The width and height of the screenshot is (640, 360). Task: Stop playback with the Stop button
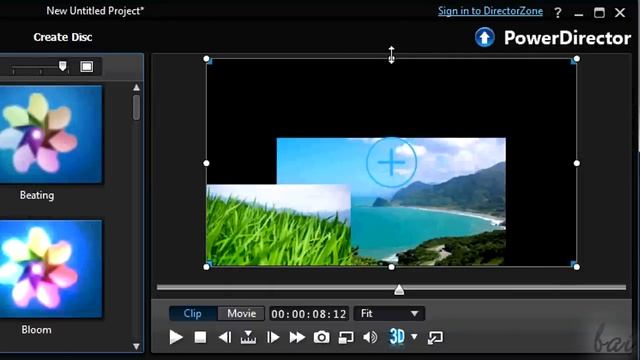[x=200, y=337]
